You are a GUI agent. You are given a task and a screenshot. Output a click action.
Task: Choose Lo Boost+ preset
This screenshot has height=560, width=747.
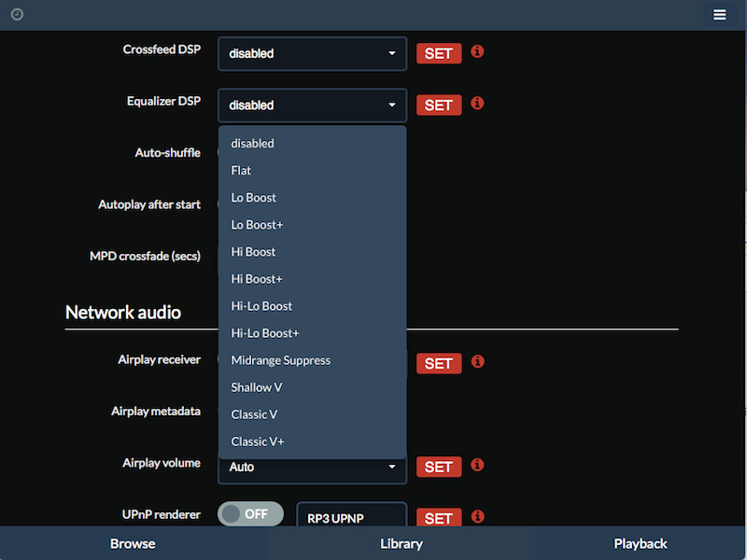(313, 225)
